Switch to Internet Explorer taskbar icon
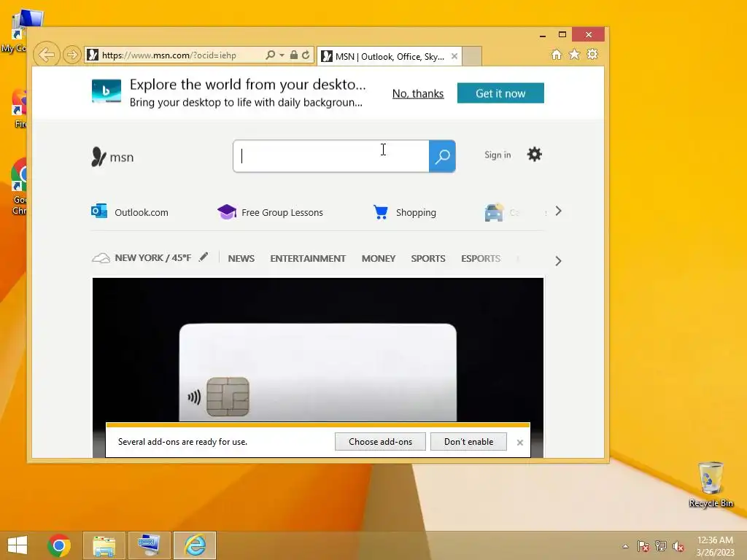Screen dimensions: 747x560 195,545
